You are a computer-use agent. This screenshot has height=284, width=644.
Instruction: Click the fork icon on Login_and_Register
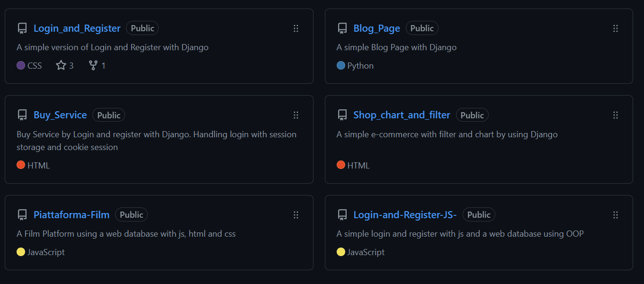coord(93,65)
